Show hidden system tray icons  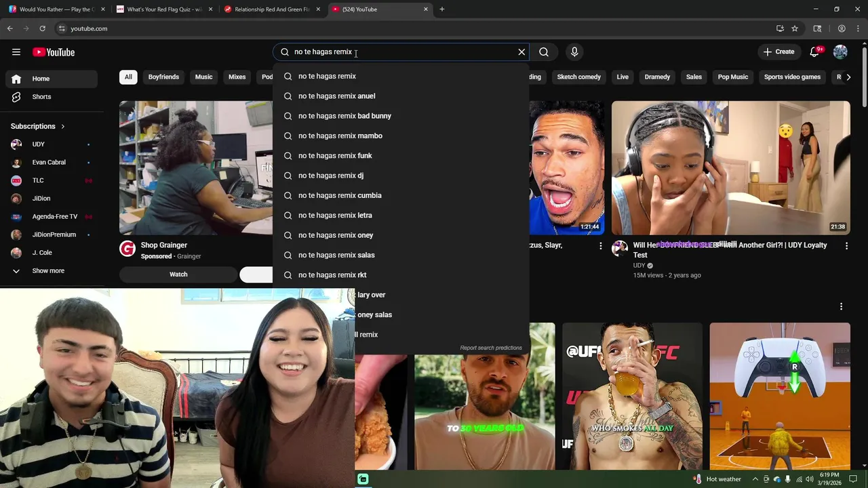tap(755, 479)
